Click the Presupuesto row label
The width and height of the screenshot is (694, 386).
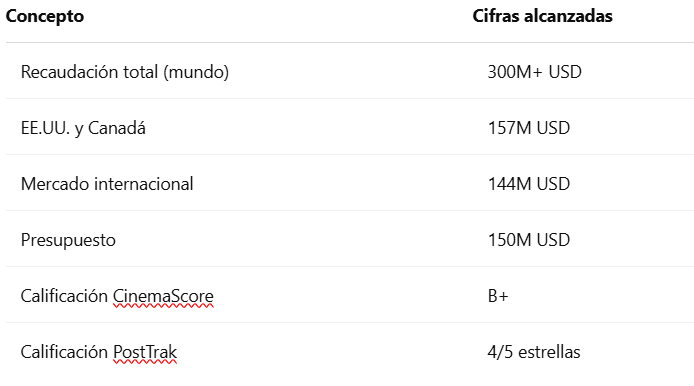pos(68,240)
